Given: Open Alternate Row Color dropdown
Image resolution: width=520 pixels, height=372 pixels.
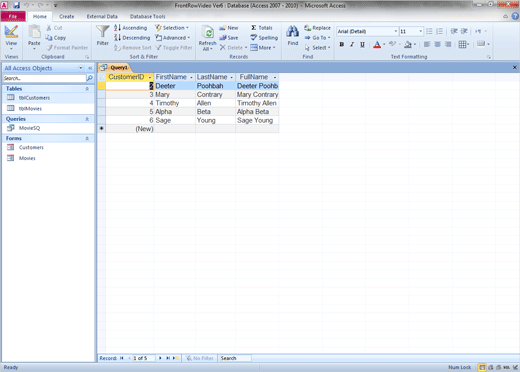Looking at the screenshot, I should pyautogui.click(x=488, y=44).
